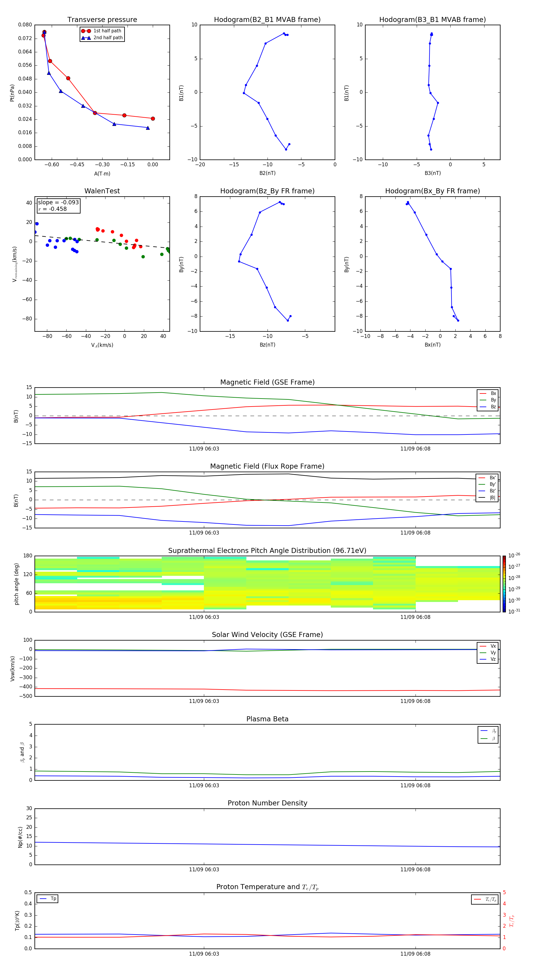
Task: Click 'Te/Tp' legend in temperature plot
Action: coord(485,899)
